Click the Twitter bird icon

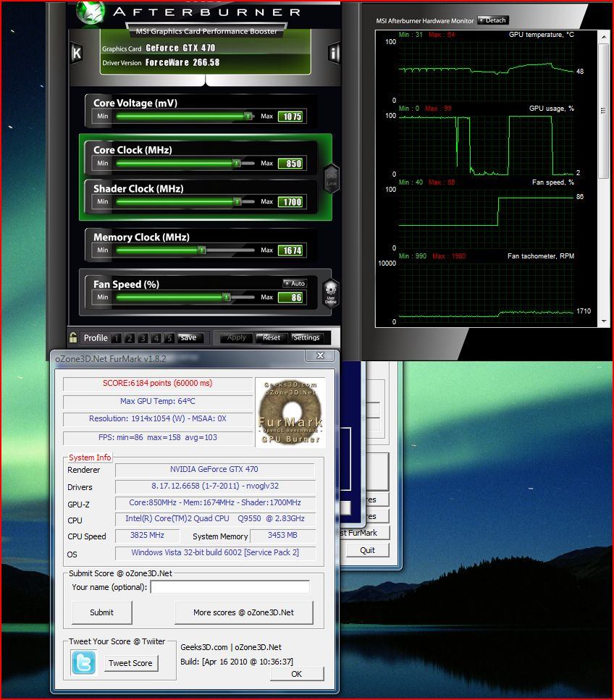tap(83, 662)
